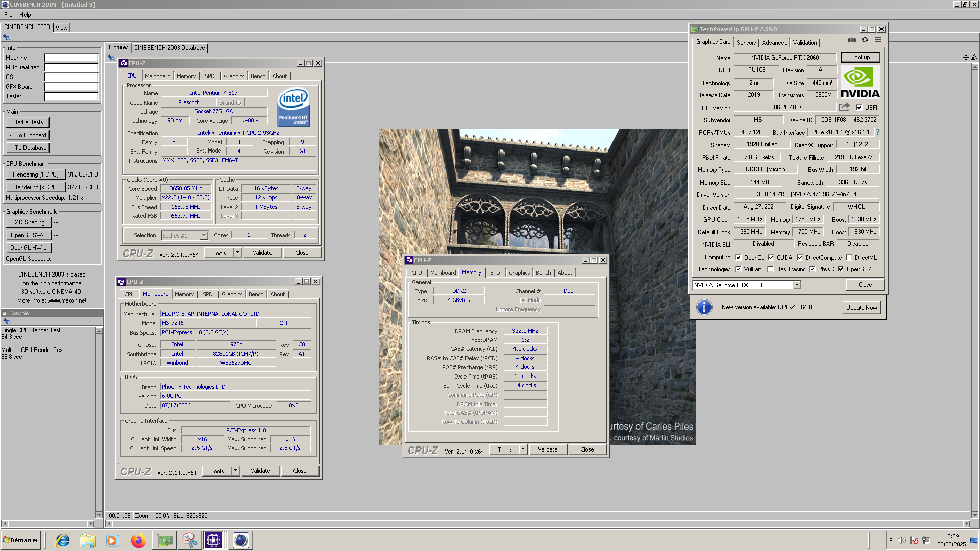Click the pin icon under the CINEBENCH 2003 tab
The image size is (980, 551).
click(6, 37)
